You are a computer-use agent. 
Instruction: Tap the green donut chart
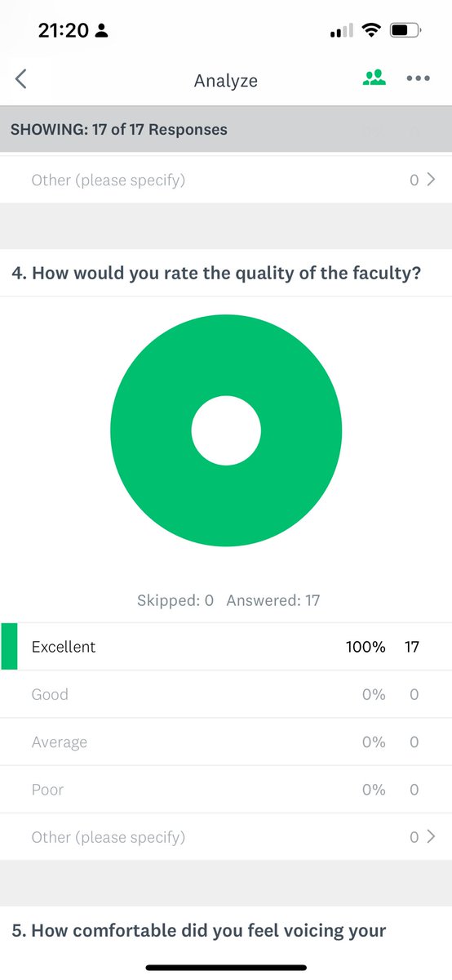coord(226,430)
